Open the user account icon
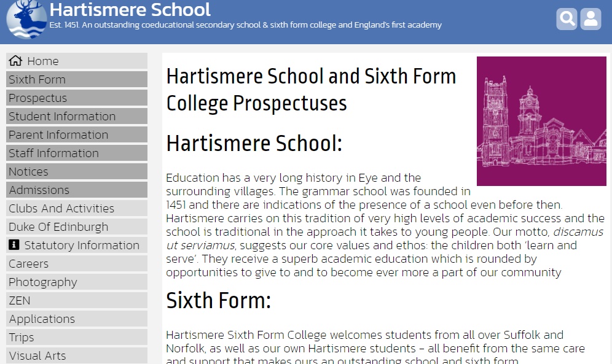 590,18
